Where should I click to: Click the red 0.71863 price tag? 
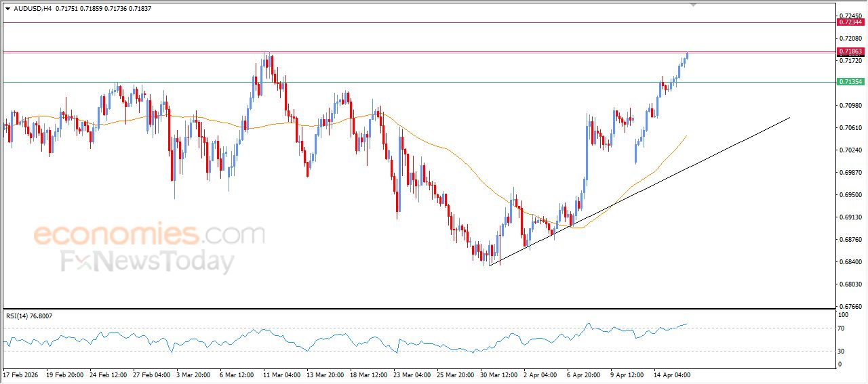850,51
